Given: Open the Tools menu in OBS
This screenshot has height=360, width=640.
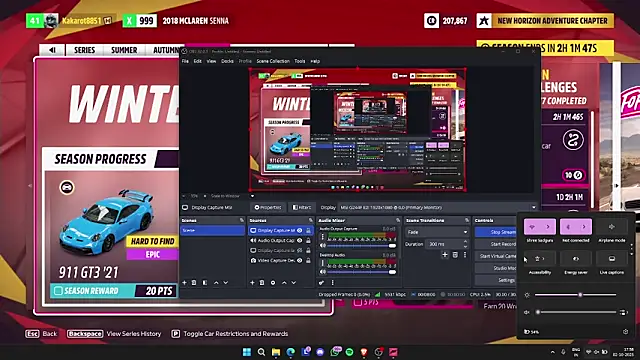Looking at the screenshot, I should (300, 61).
